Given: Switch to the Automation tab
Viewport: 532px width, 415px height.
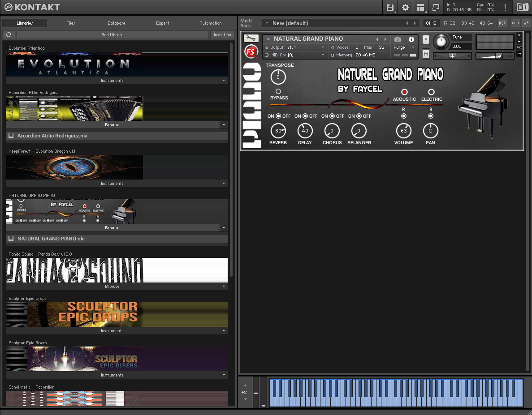Looking at the screenshot, I should [x=210, y=23].
